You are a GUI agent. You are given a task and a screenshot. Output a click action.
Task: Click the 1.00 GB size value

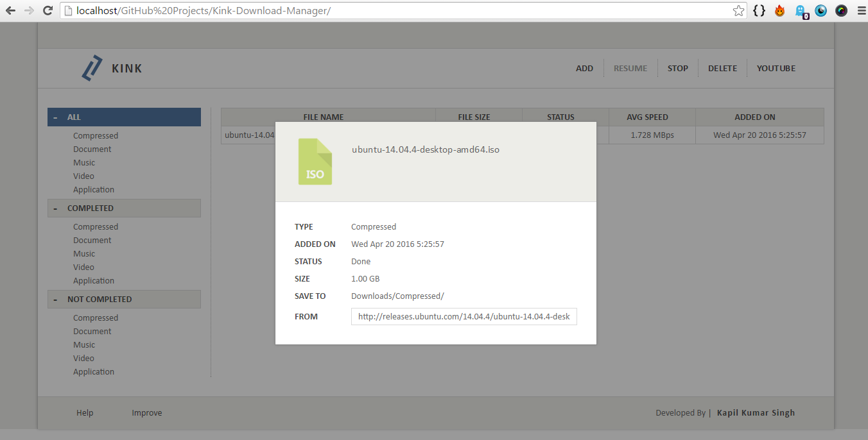[x=365, y=278]
